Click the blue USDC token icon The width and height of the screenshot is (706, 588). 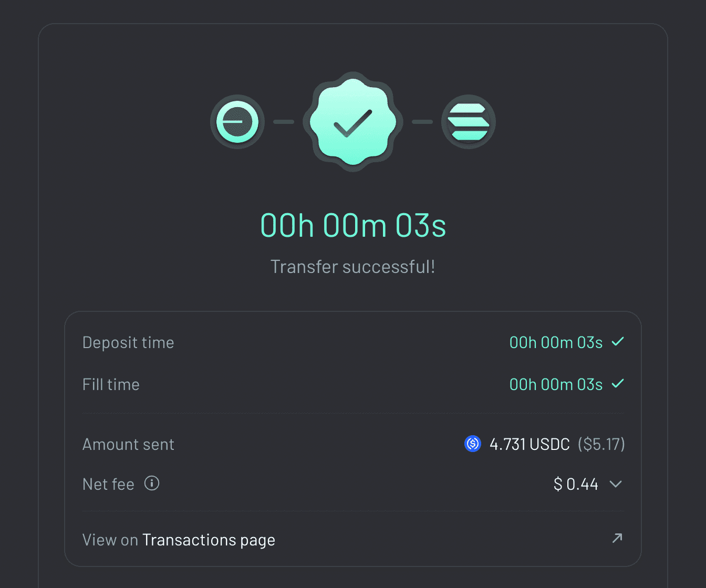pyautogui.click(x=473, y=444)
